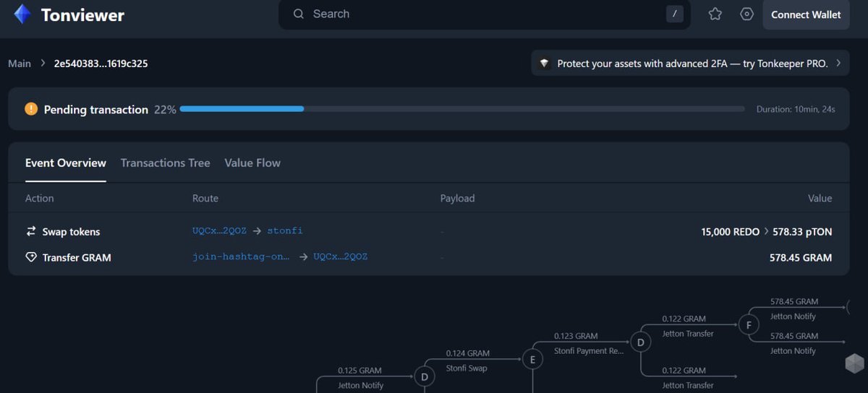Go to Main breadcrumb
The image size is (868, 393).
click(20, 64)
